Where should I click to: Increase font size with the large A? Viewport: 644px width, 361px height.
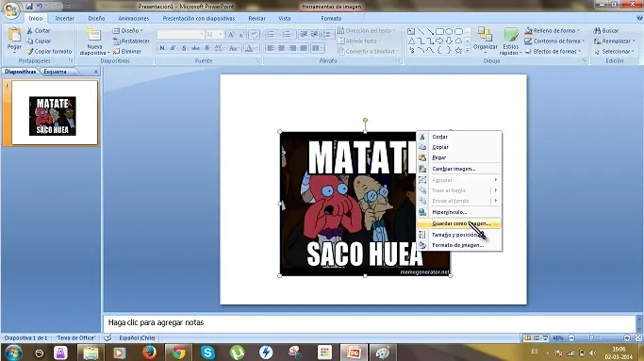tap(231, 35)
